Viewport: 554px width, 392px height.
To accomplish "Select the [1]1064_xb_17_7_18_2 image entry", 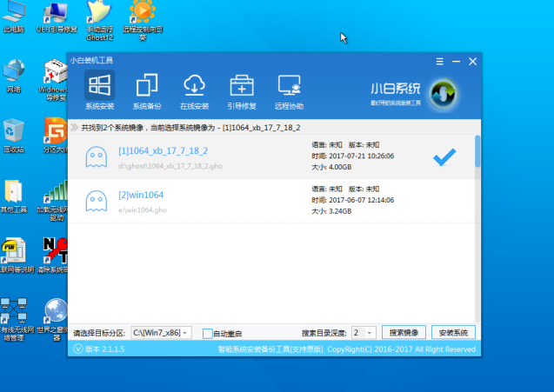I will pyautogui.click(x=271, y=156).
